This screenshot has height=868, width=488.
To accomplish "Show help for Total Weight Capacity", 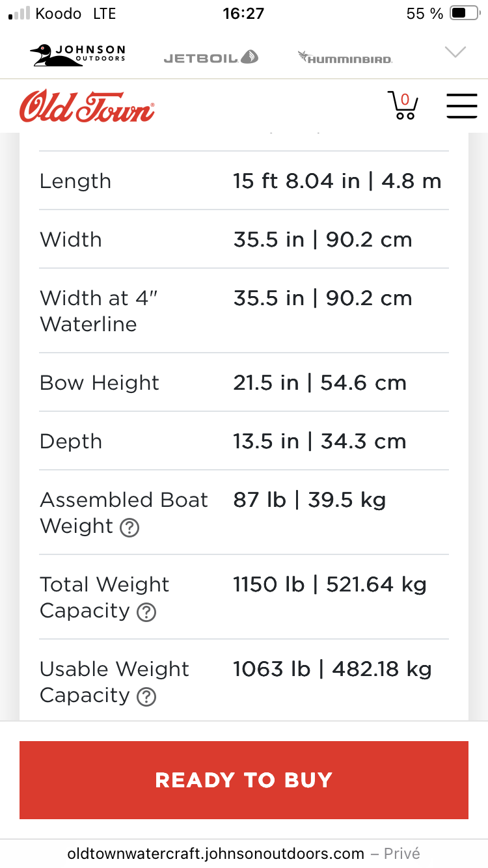I will tap(146, 612).
